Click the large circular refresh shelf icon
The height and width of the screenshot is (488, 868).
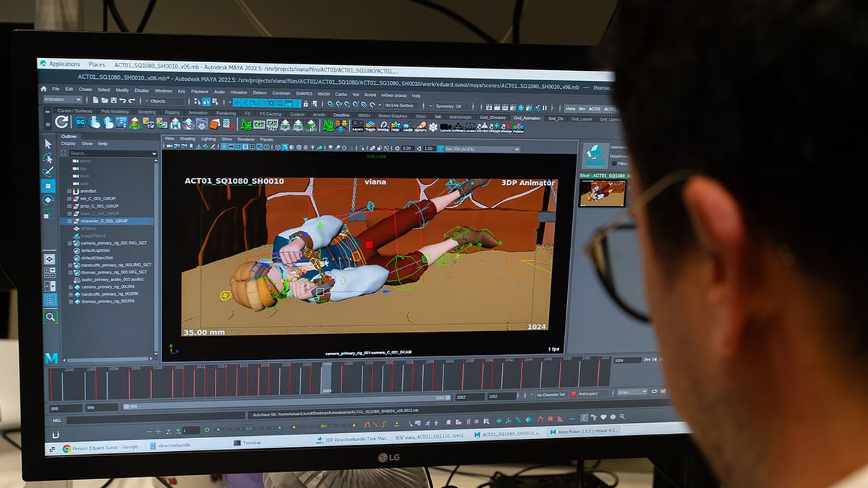(x=61, y=122)
